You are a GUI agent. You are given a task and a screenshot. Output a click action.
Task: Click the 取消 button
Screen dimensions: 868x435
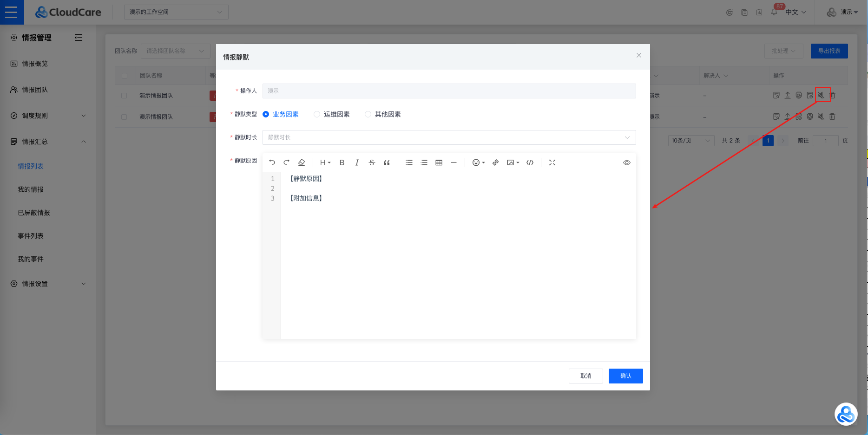[585, 376]
